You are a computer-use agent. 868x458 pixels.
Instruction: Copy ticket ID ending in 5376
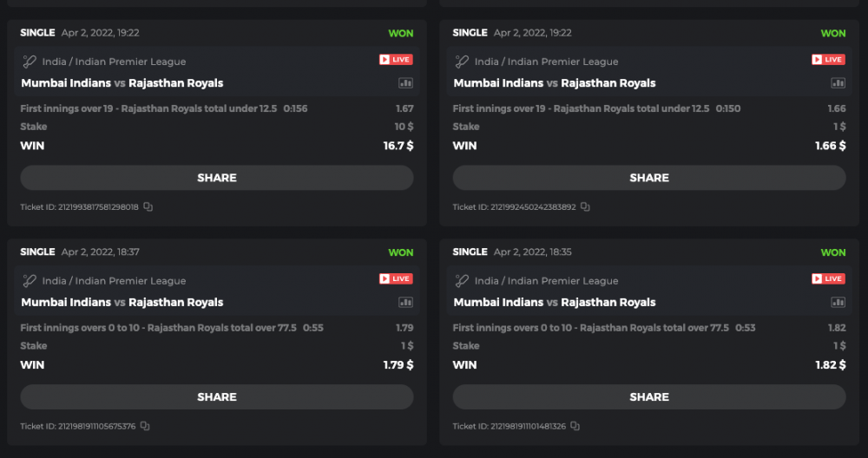coord(145,427)
